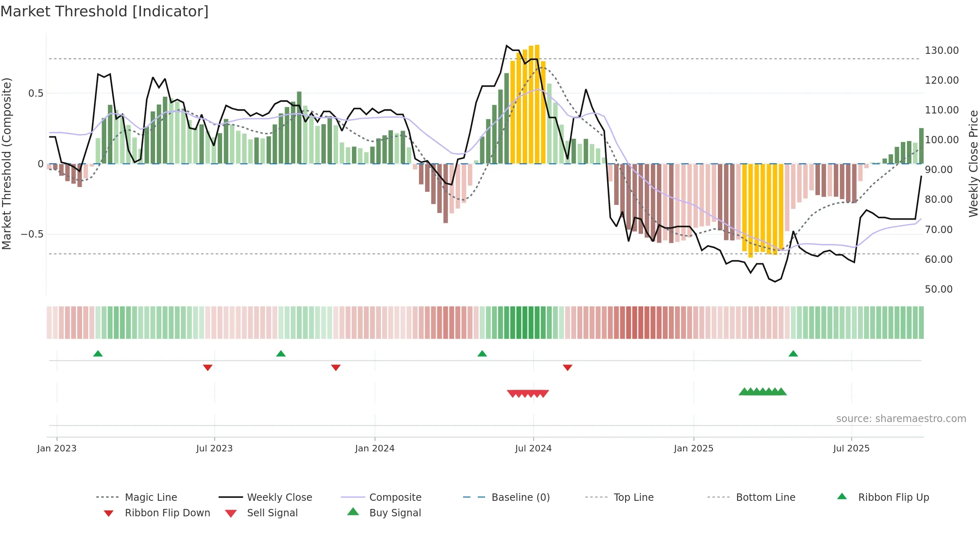Click the Jan 2023 axis label
Screen dimensions: 980x551
pyautogui.click(x=57, y=449)
